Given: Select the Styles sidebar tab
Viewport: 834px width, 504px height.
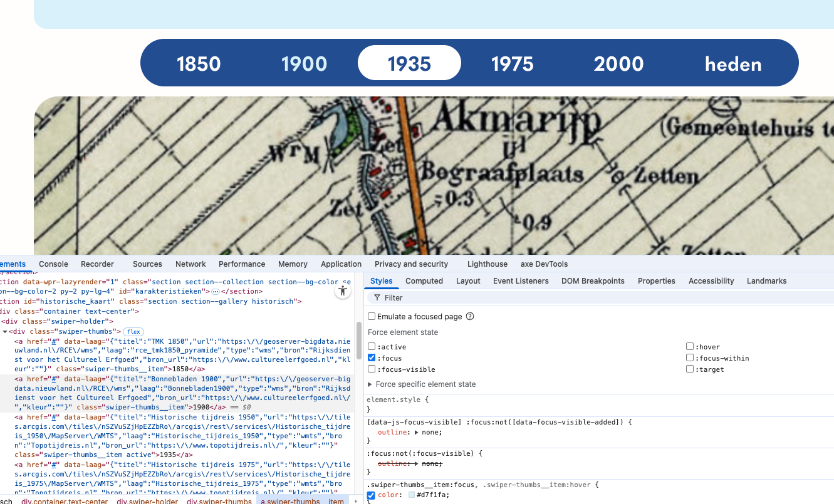Looking at the screenshot, I should 381,281.
